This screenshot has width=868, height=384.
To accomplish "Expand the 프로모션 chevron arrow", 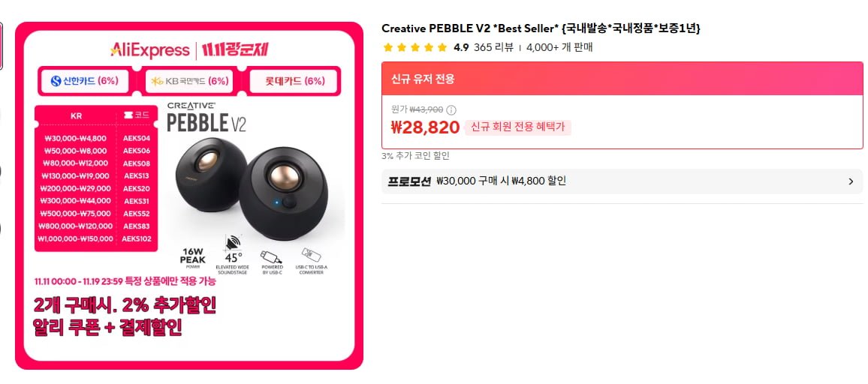I will pos(851,181).
